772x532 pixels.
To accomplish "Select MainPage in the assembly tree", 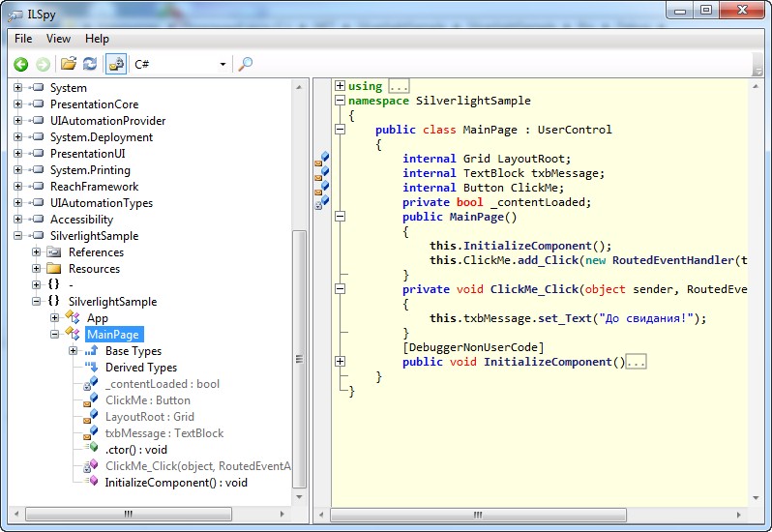I will pyautogui.click(x=113, y=335).
